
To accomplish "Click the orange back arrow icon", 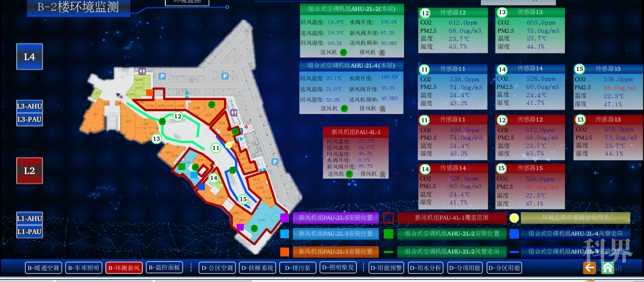I will coord(589,268).
